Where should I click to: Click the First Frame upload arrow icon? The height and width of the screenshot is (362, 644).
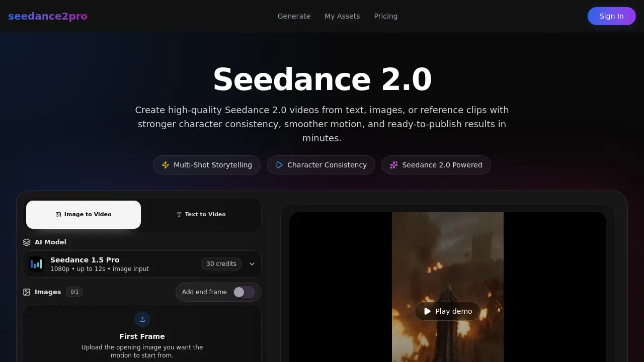(x=142, y=319)
